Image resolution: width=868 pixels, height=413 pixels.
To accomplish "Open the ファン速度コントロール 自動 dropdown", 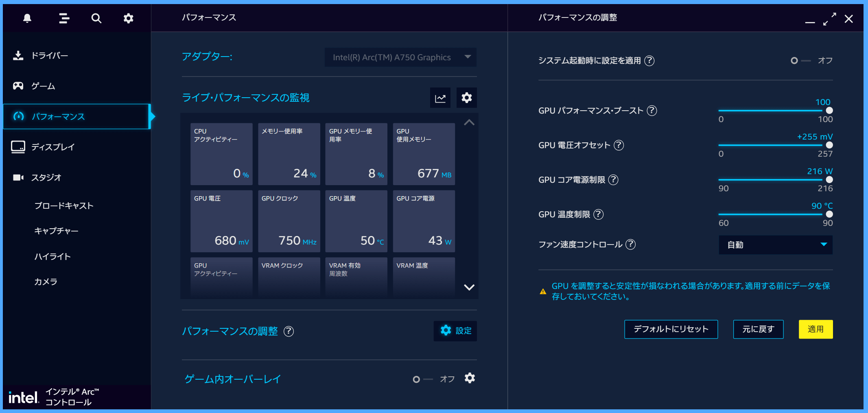I will [x=776, y=245].
